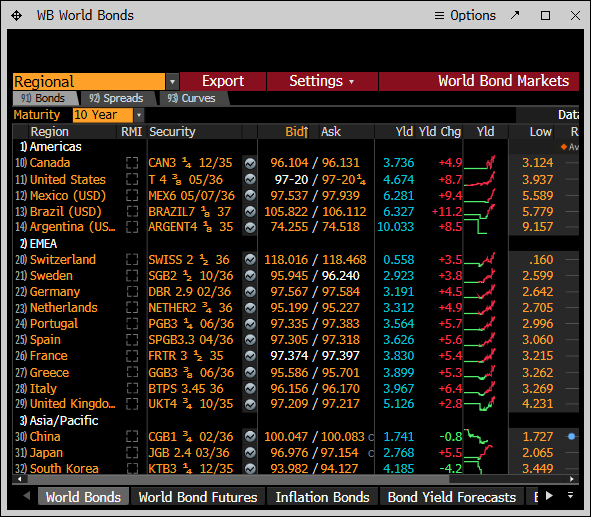
Task: Select the Bonds tab
Action: (43, 98)
